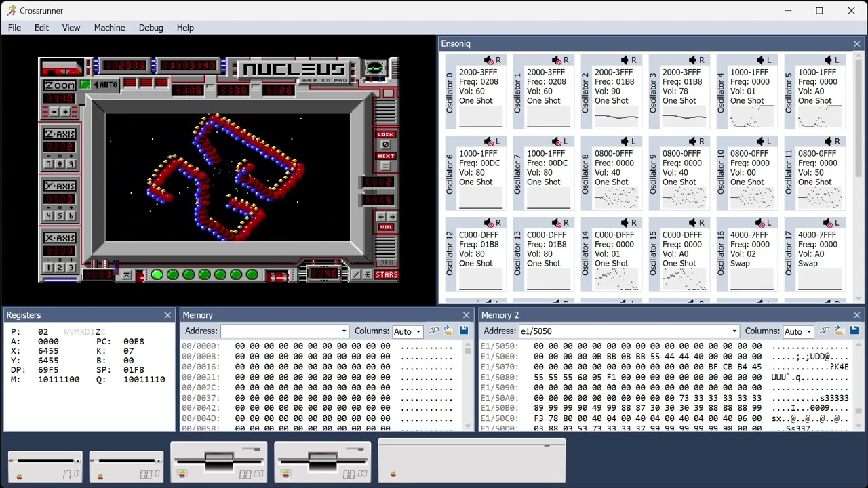Select the search icon in the Memory panel

[434, 331]
